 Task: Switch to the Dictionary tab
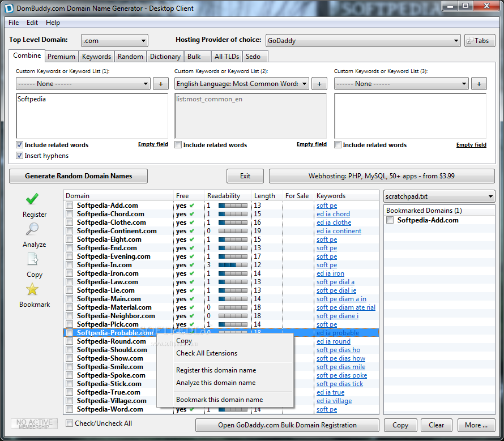[x=165, y=57]
